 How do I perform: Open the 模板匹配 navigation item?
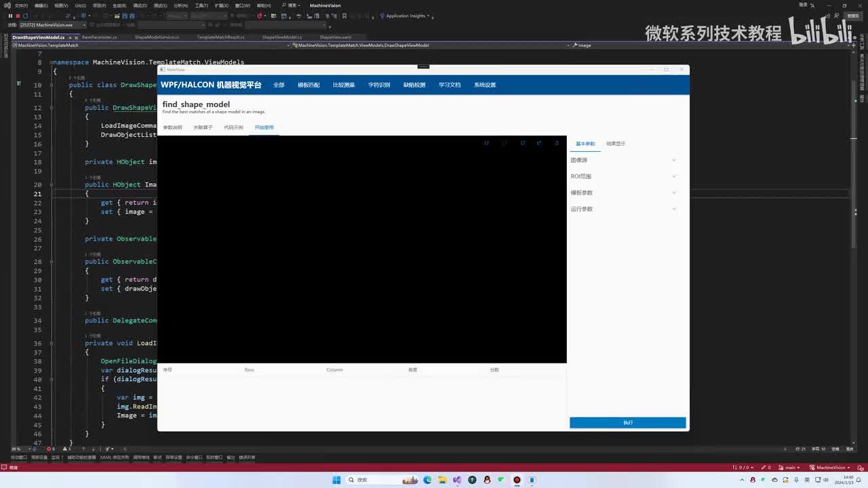click(309, 85)
